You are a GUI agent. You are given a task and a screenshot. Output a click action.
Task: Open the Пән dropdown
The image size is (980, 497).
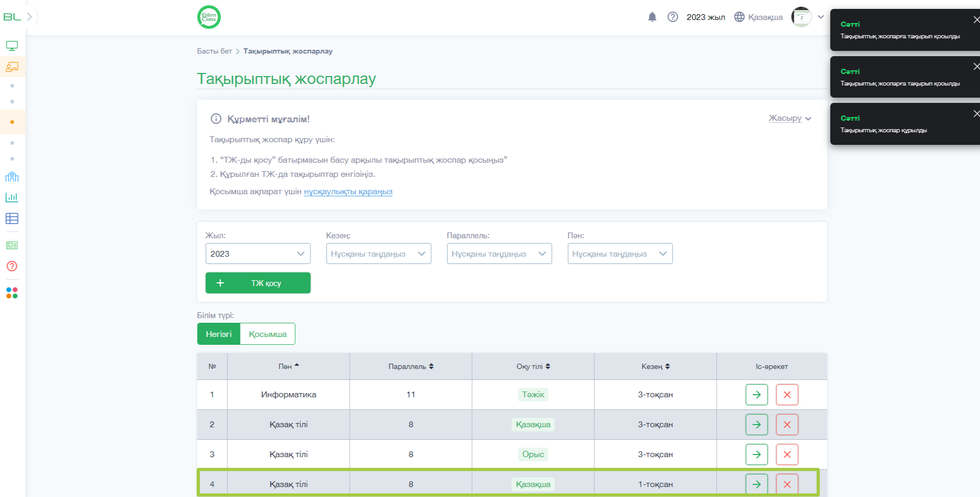[x=620, y=253]
